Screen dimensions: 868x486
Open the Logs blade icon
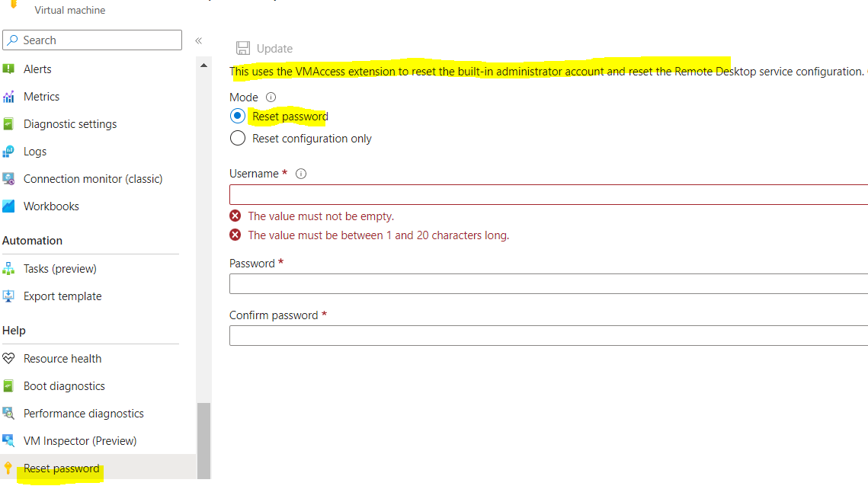click(x=10, y=151)
